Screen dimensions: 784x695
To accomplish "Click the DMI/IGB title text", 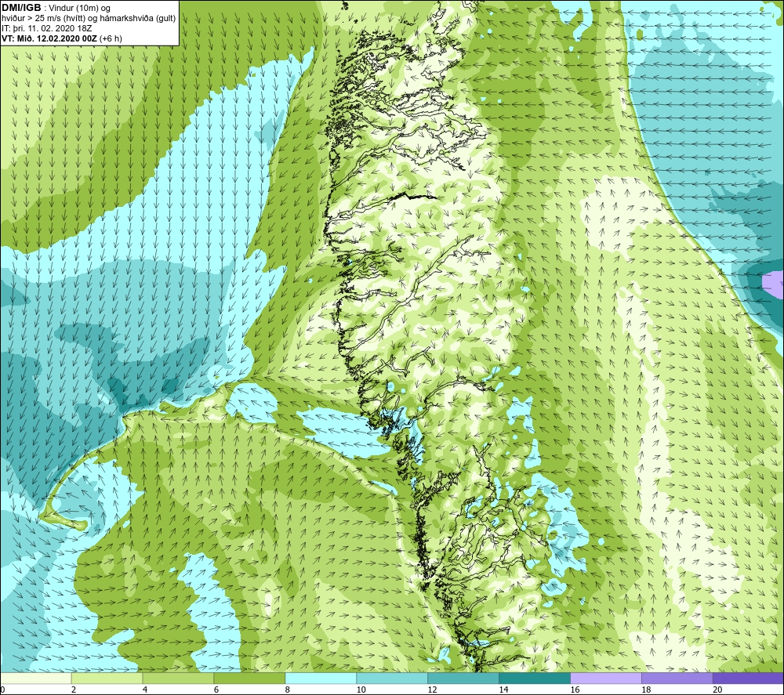I will (21, 8).
